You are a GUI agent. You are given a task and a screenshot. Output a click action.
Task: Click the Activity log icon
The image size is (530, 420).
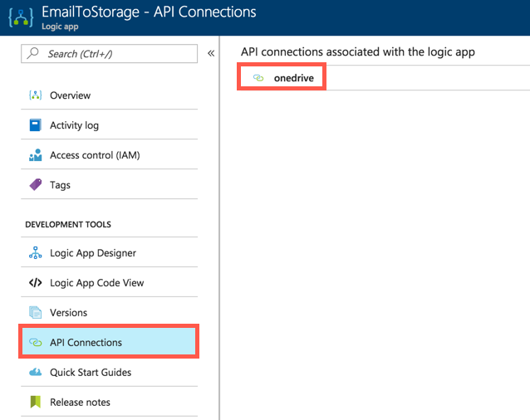pos(35,125)
